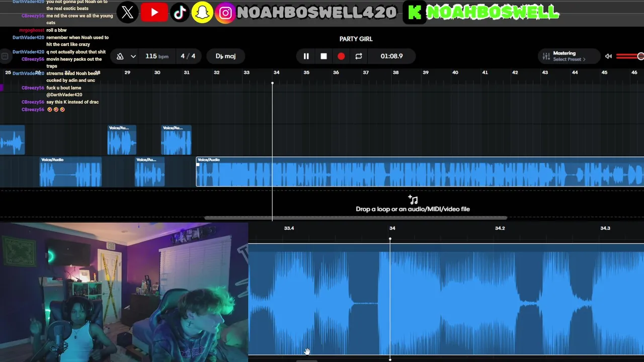
Task: Click the horizontal timeline scrollbar
Action: [355, 218]
